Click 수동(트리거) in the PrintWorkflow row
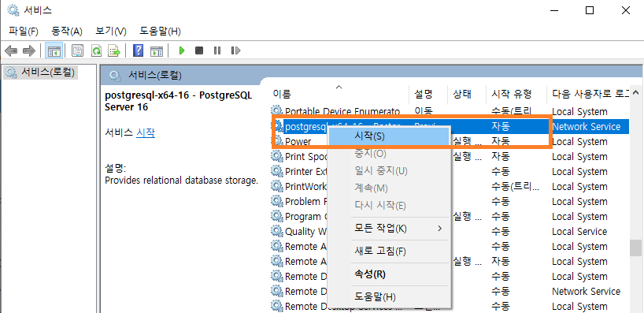The image size is (644, 313). [515, 186]
